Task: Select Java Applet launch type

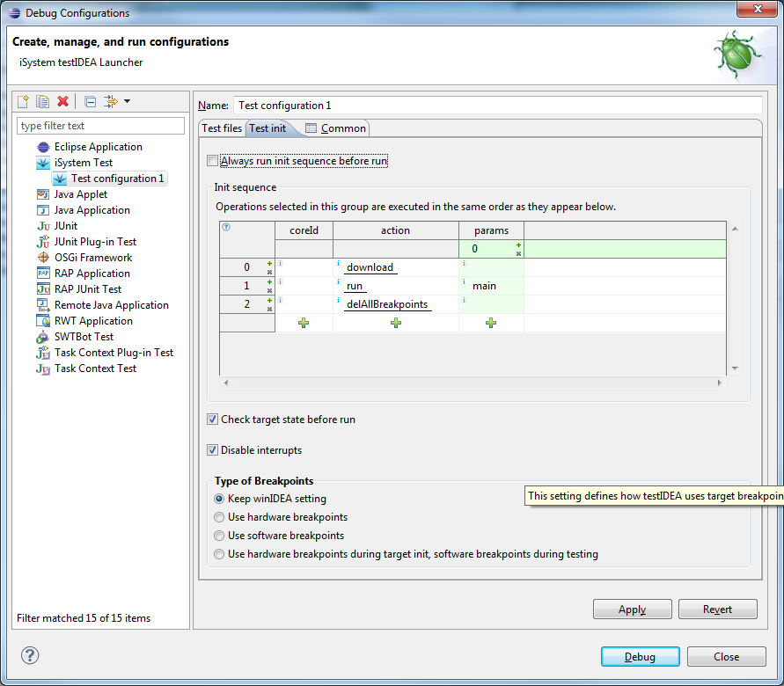Action: tap(80, 194)
